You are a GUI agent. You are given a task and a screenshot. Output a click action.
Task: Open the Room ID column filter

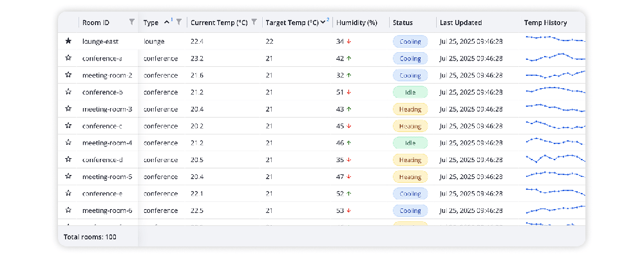[132, 23]
